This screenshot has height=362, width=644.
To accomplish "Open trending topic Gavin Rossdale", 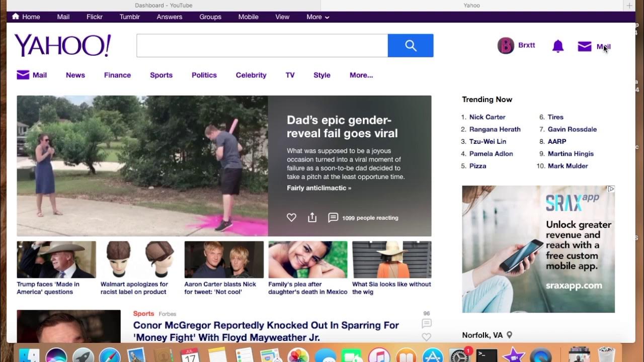I will coord(572,129).
